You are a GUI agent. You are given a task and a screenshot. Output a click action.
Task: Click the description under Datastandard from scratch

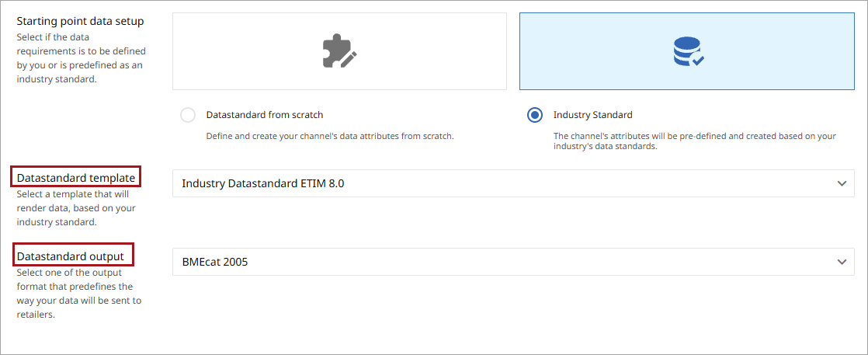coord(330,136)
